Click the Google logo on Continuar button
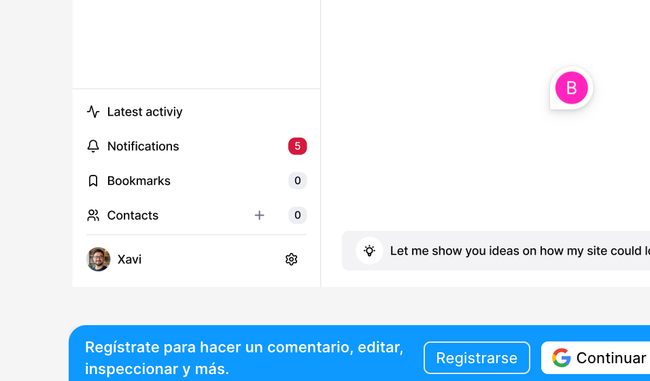650x381 pixels. [x=561, y=358]
